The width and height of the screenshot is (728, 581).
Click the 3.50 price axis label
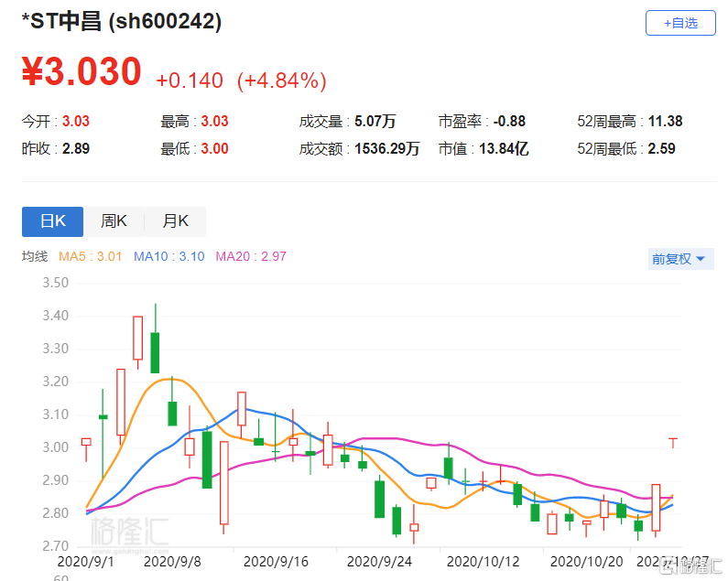[x=56, y=283]
